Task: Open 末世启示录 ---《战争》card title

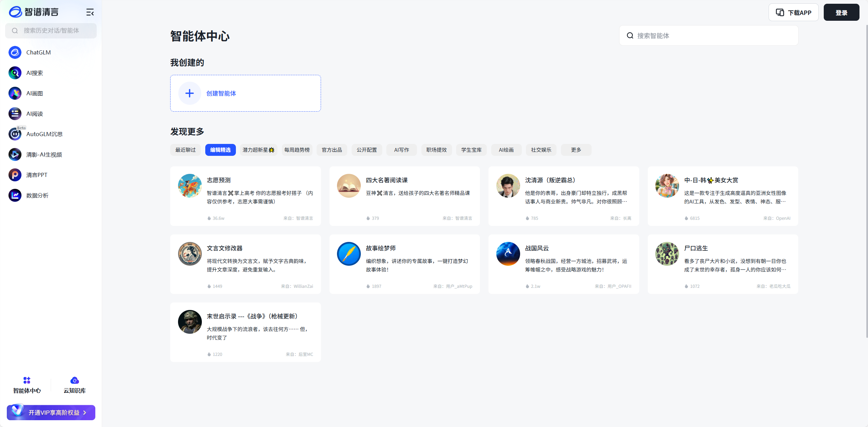Action: [x=252, y=316]
